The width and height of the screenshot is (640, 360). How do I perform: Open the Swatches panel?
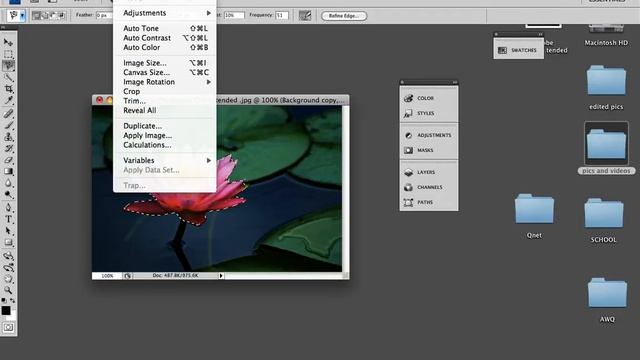(518, 50)
